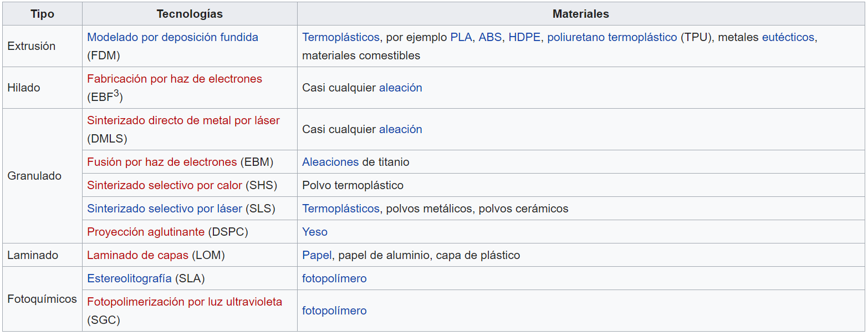Click Sinterizado selectivo por calor link
This screenshot has height=335, width=868.
[165, 185]
